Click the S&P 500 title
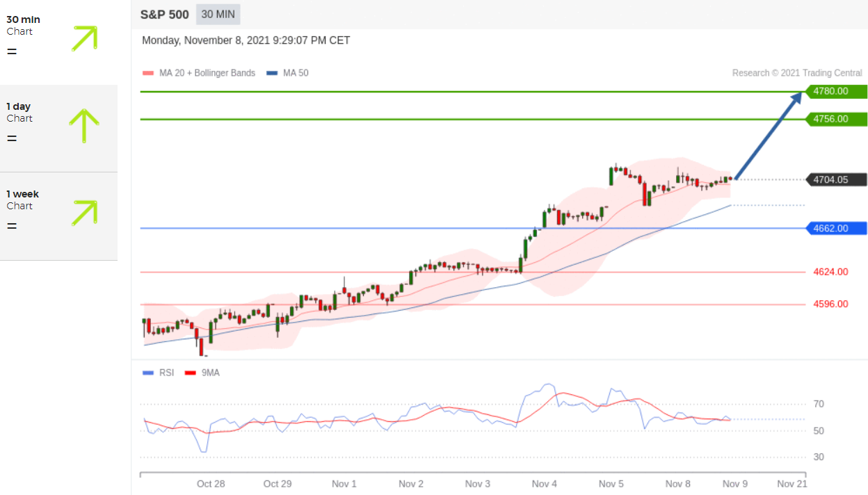Viewport: 868px width, 495px height. coord(164,14)
